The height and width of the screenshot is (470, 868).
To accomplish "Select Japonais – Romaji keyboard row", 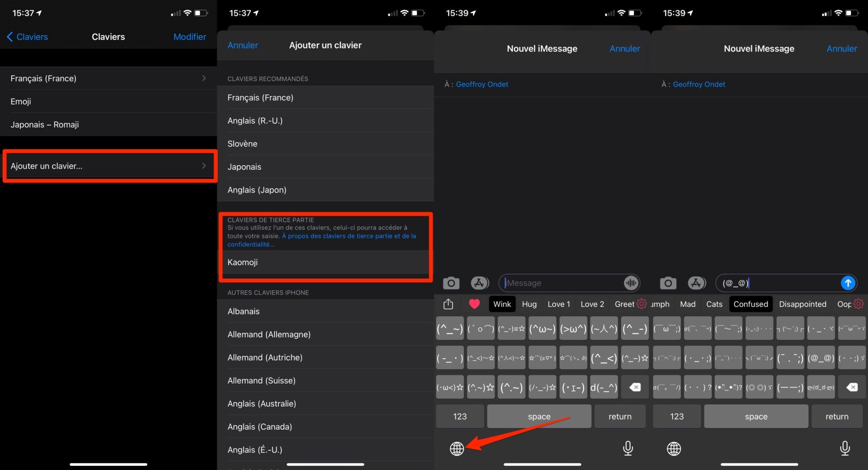I will 108,124.
